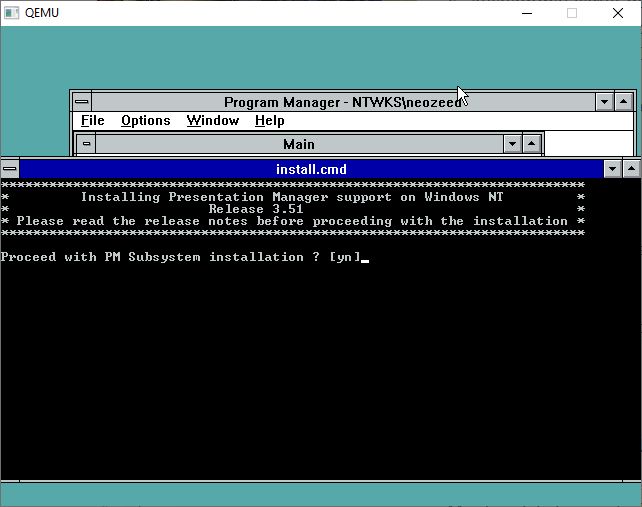The height and width of the screenshot is (507, 642).
Task: Open the Window menu in Program Manager
Action: click(212, 121)
